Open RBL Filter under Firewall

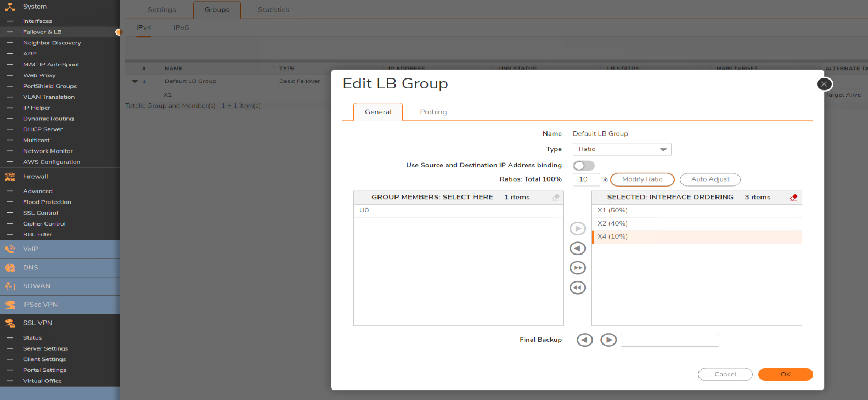click(37, 235)
